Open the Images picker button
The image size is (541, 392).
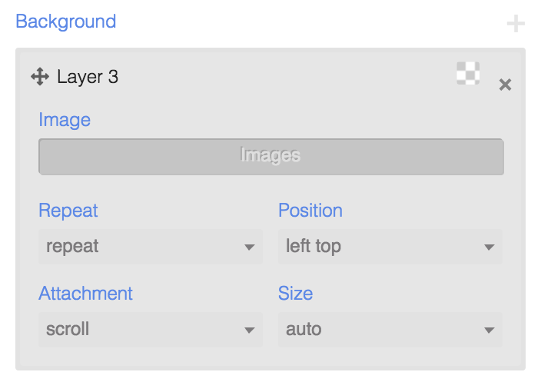(271, 157)
